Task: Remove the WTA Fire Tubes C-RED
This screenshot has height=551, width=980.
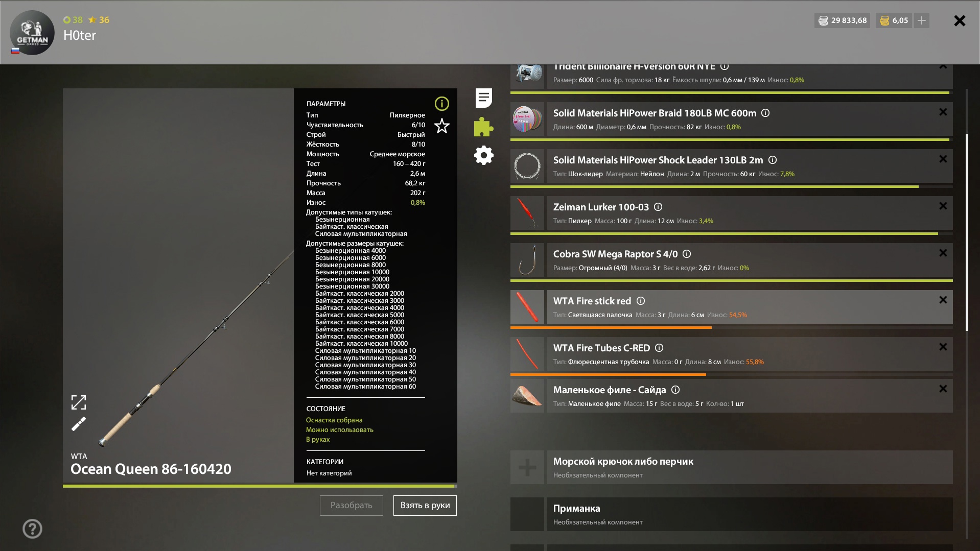Action: click(x=943, y=347)
